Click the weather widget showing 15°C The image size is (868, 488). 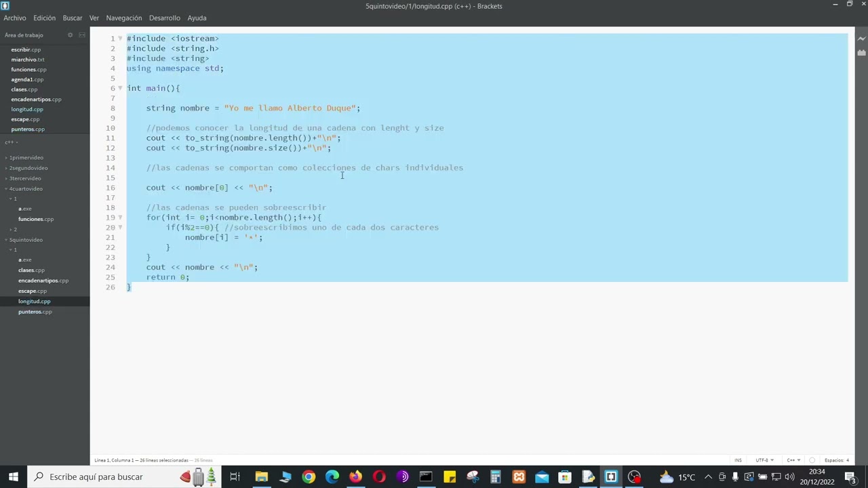tap(677, 476)
